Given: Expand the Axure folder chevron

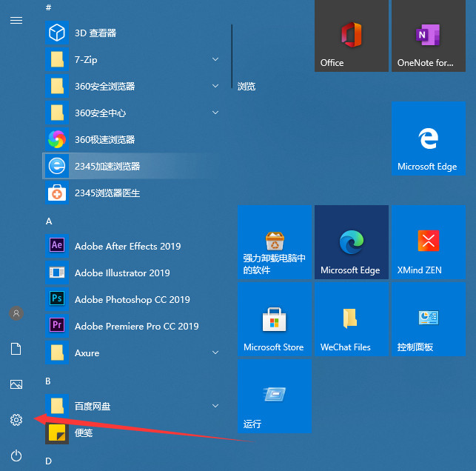Looking at the screenshot, I should [x=215, y=353].
